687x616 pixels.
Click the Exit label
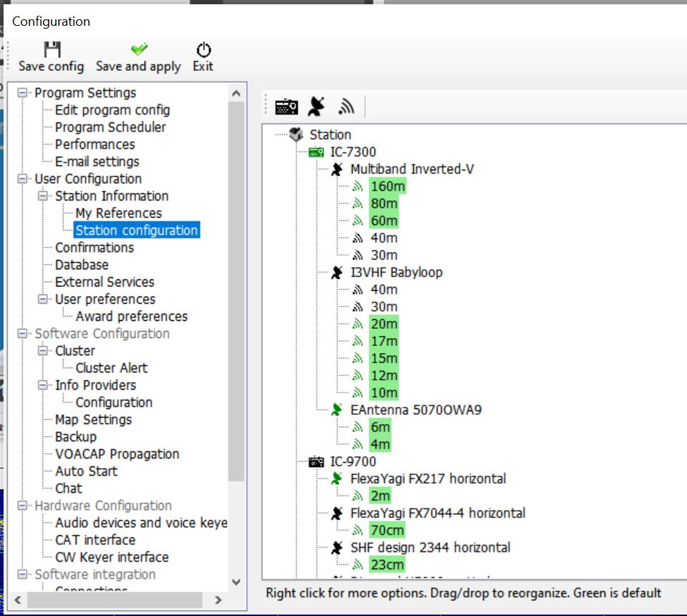pos(203,67)
